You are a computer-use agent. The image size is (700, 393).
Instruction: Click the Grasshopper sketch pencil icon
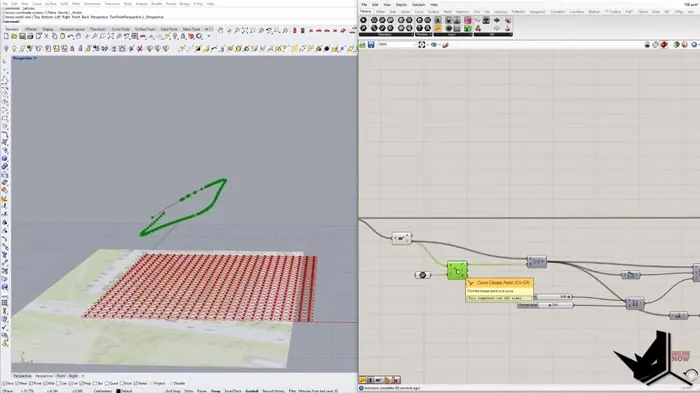click(446, 45)
